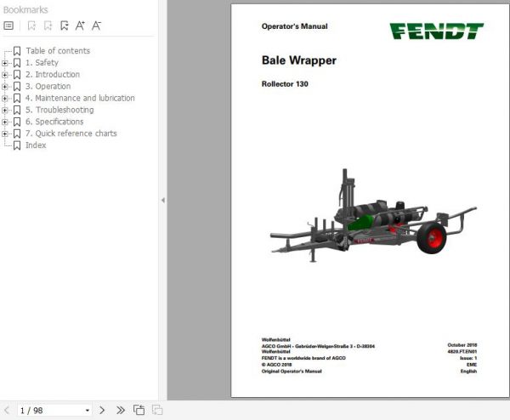
Task: Expand 7. Quick reference charts bookmark
Action: point(5,133)
